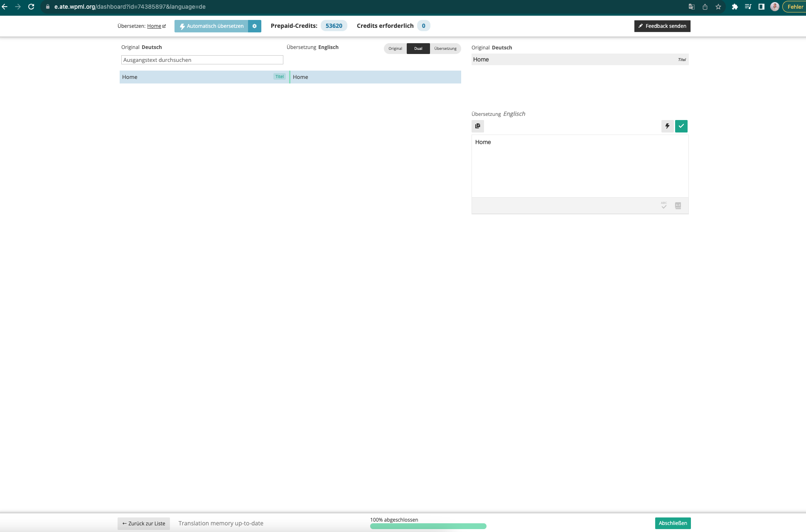
Task: Click Feedback senden button
Action: (662, 26)
